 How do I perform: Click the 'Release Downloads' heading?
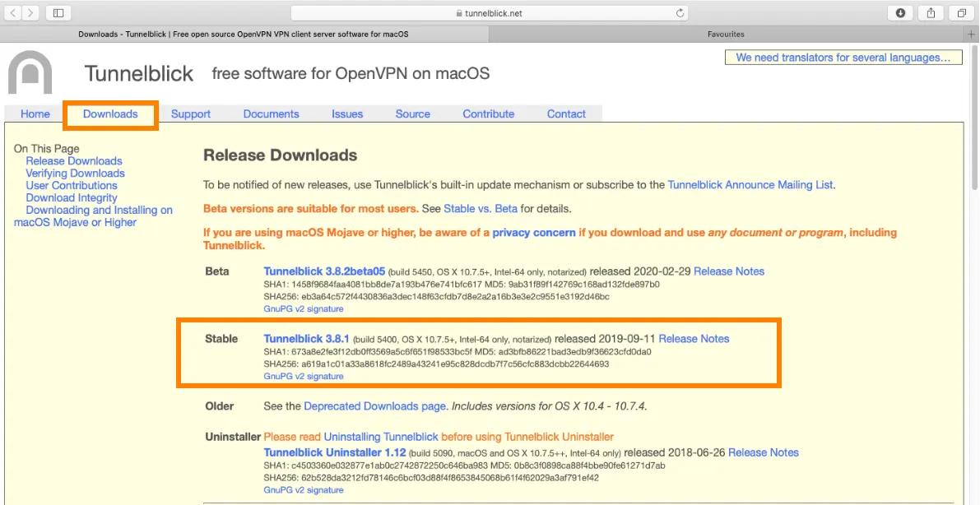pos(280,155)
